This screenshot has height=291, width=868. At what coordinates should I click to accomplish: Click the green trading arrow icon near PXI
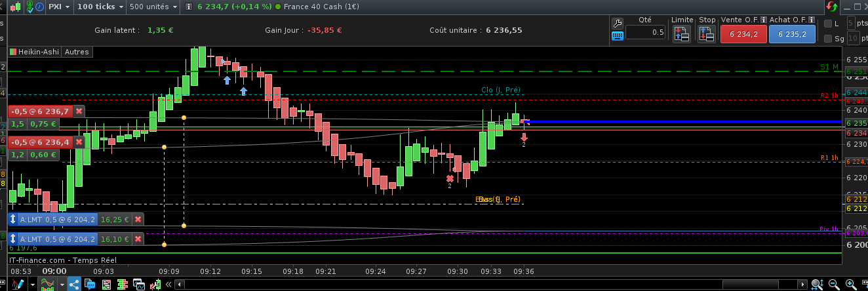click(x=30, y=7)
